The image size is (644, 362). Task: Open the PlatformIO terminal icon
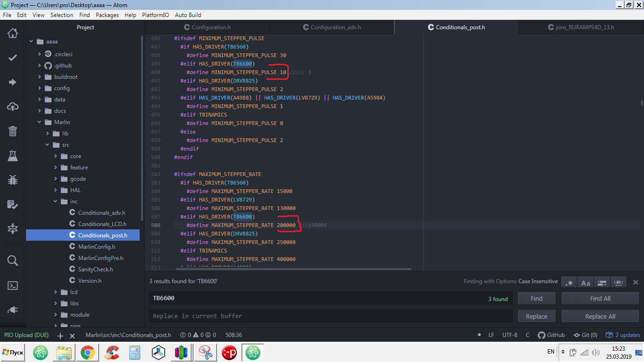pyautogui.click(x=13, y=285)
